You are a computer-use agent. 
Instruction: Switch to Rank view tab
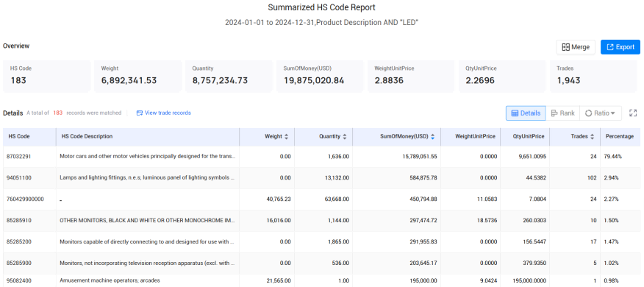coord(562,113)
